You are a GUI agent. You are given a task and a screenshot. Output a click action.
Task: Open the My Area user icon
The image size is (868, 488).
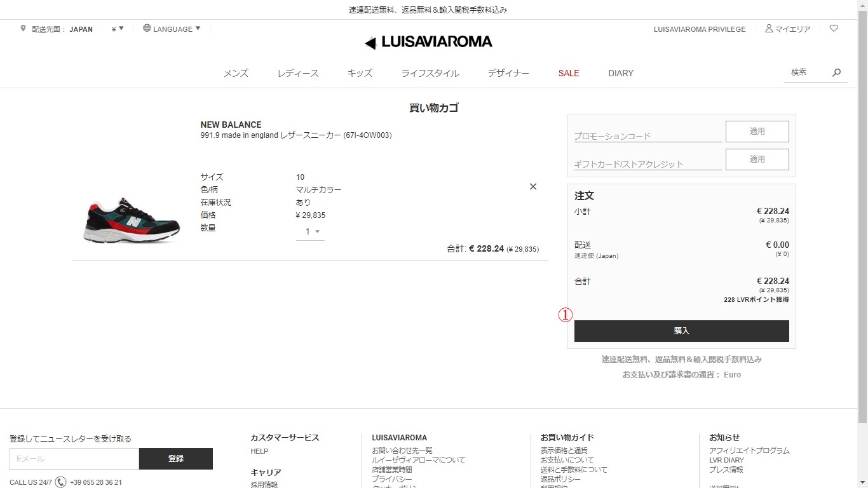click(769, 29)
